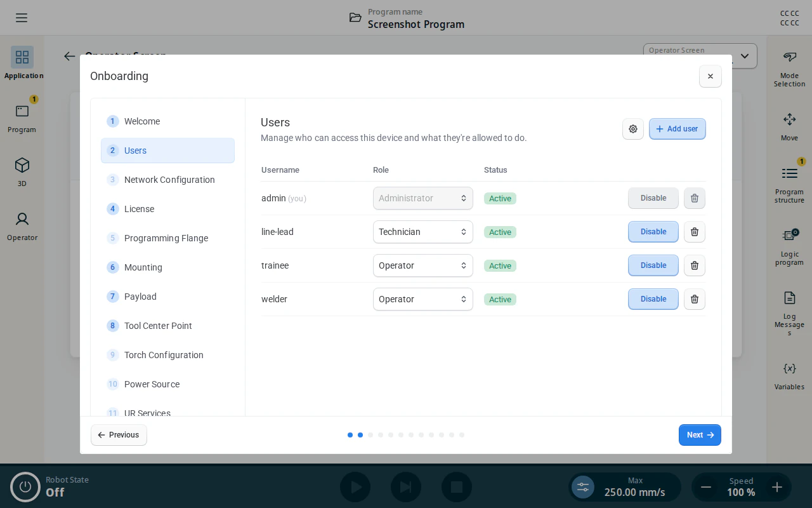Screen dimensions: 812x508
Task: Open the Application panel
Action: pos(22,63)
